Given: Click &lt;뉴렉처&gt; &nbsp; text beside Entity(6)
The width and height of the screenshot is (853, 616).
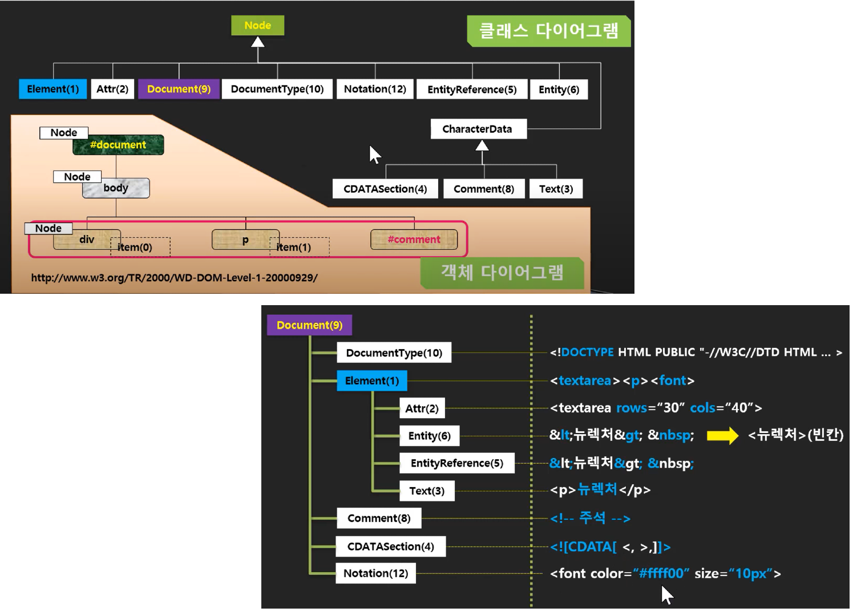Looking at the screenshot, I should (622, 435).
